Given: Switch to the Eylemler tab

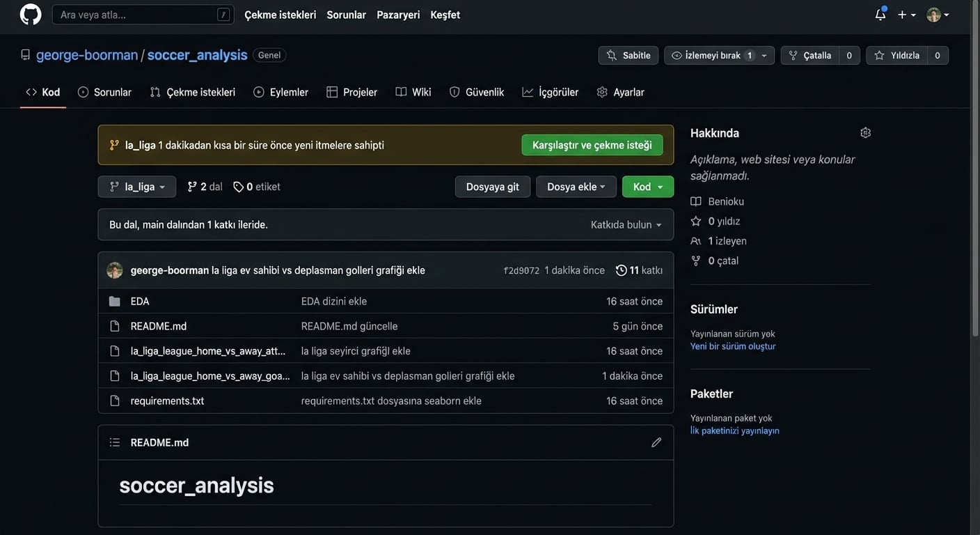Looking at the screenshot, I should [x=281, y=92].
